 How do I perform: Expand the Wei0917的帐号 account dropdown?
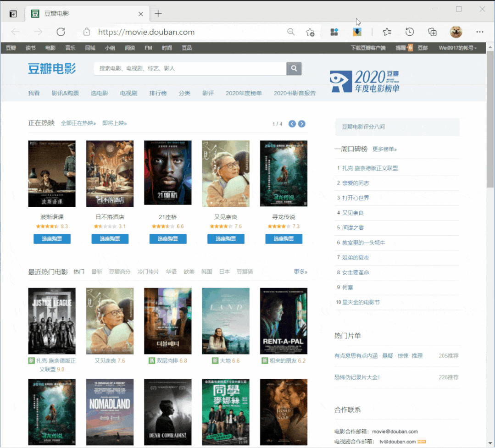(457, 48)
